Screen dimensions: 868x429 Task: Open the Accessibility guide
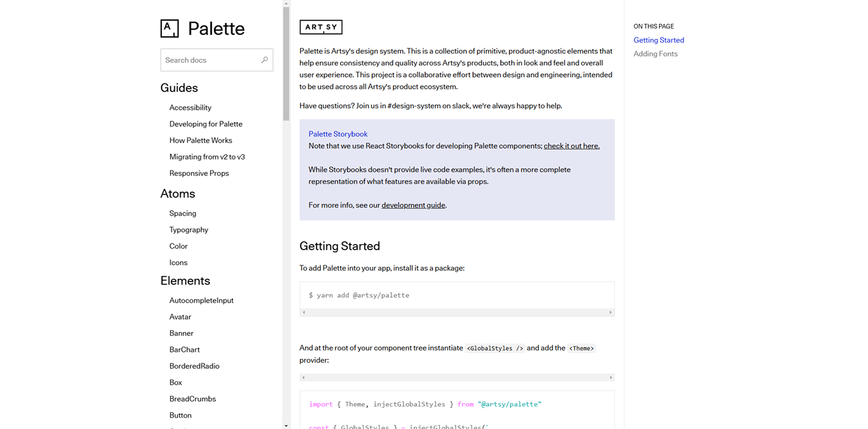click(190, 108)
